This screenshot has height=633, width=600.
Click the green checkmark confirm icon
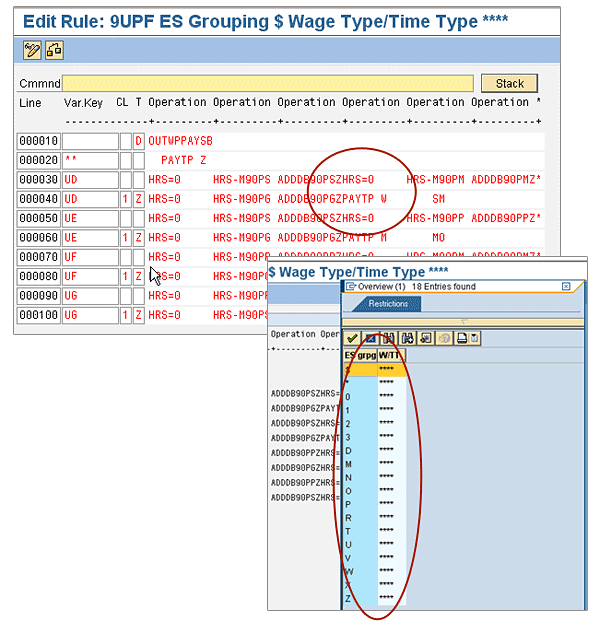point(351,338)
